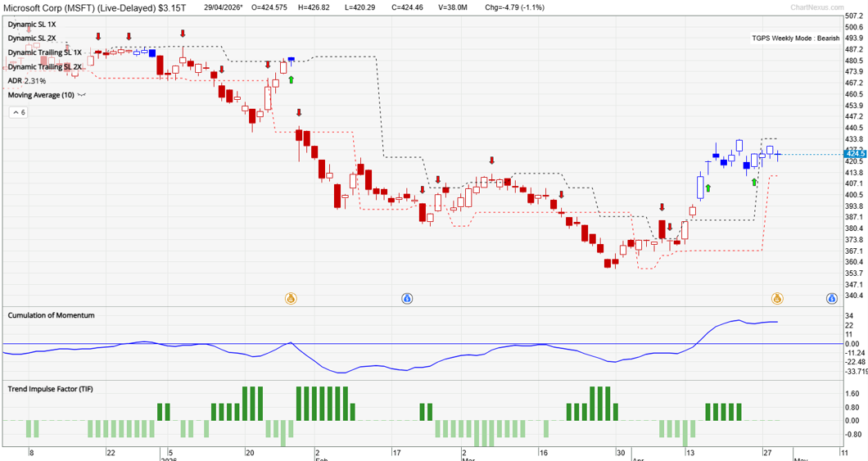Click the ADR 2.31% legend entry
868x461 pixels.
point(26,81)
